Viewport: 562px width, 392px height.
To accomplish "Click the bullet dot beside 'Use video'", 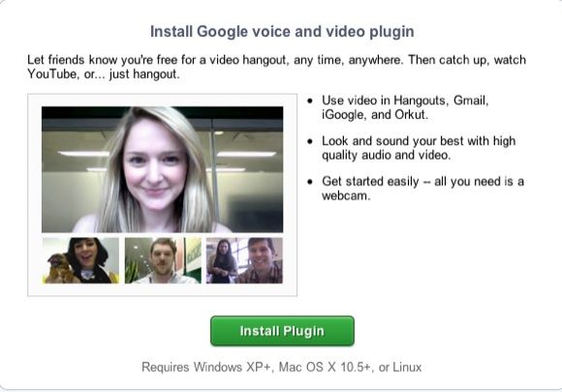I will coord(310,101).
